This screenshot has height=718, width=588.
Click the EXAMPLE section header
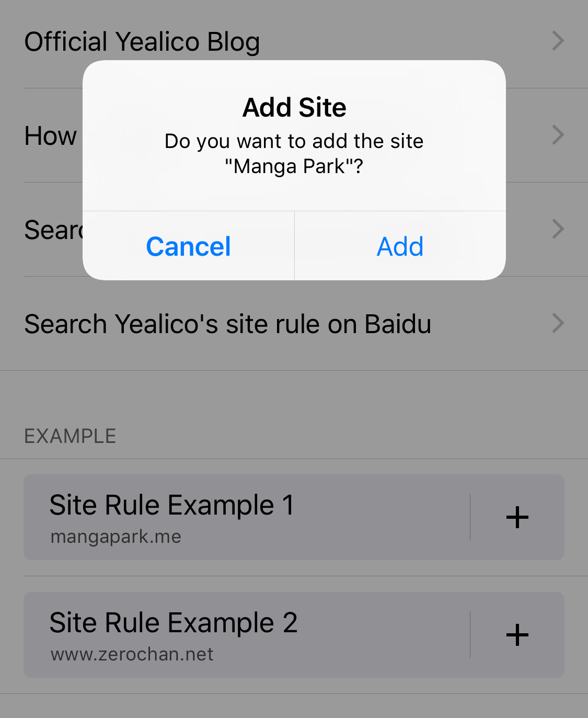point(70,436)
